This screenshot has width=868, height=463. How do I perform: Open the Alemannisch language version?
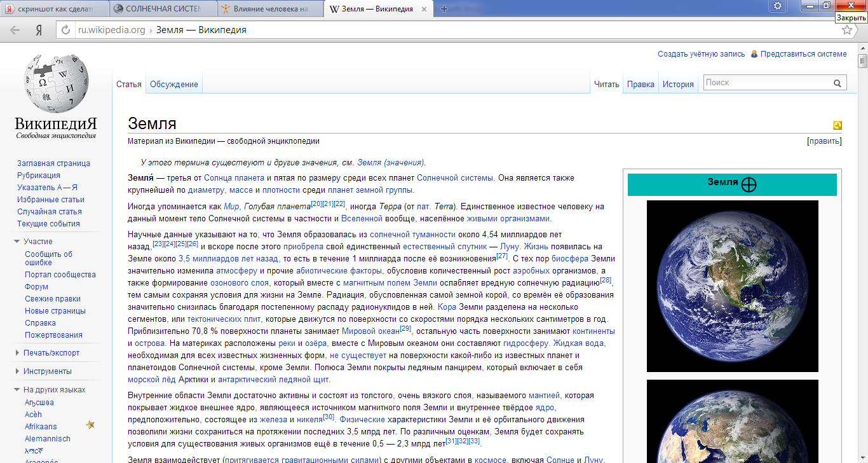point(48,439)
